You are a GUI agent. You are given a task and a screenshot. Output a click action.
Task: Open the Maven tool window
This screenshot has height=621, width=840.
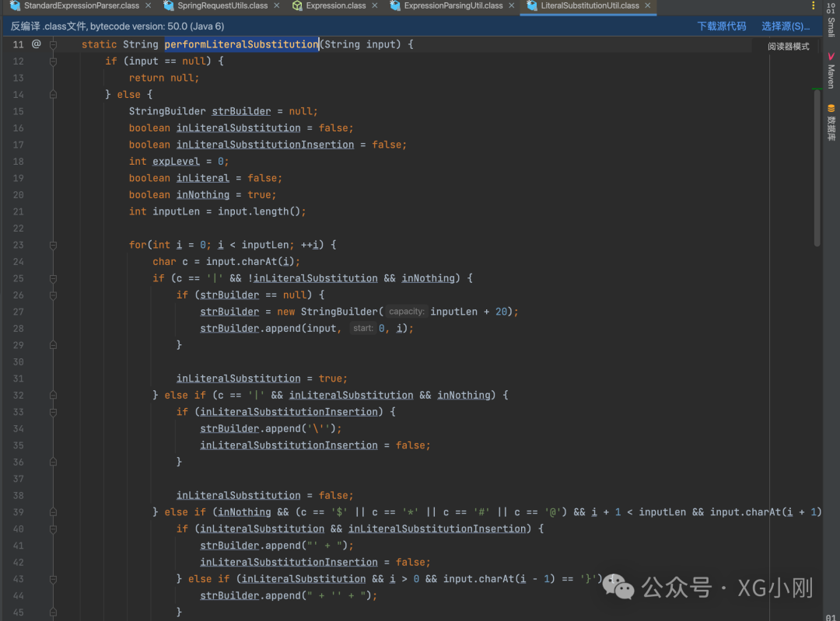tap(831, 70)
